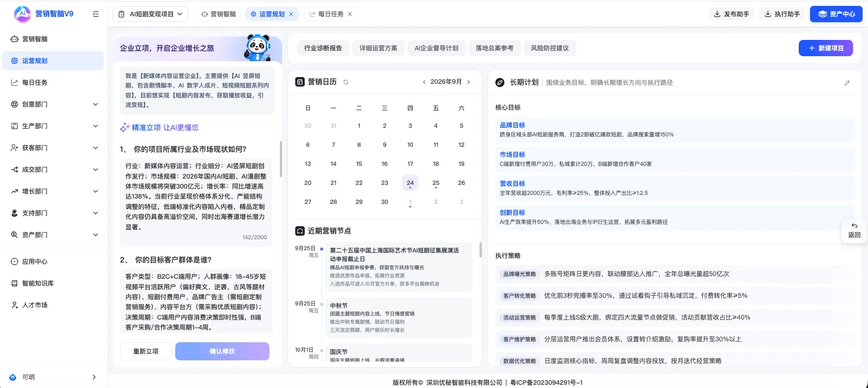The height and width of the screenshot is (388, 868).
Task: Click the 发布助手 download button
Action: point(731,14)
